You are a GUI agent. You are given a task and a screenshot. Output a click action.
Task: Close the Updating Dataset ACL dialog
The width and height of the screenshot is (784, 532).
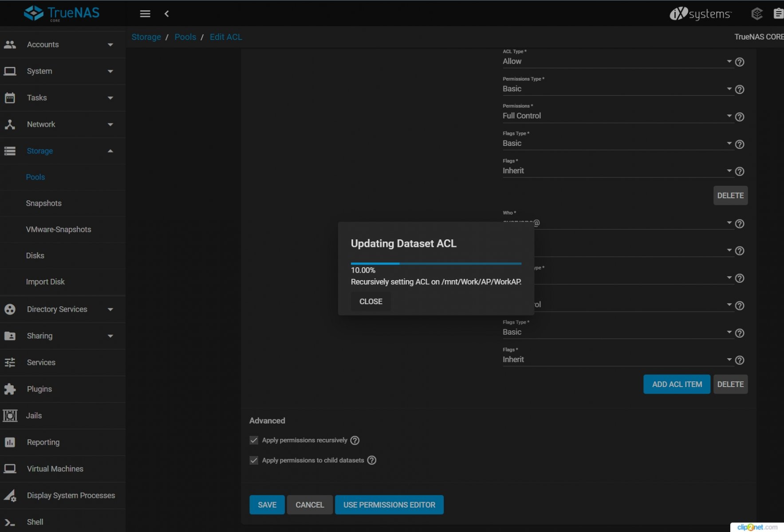371,301
